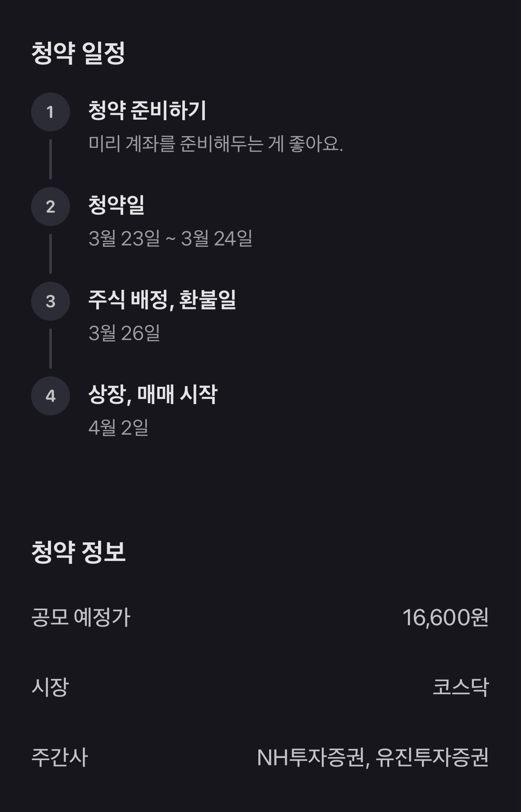Tap the 3월 26일 date
Screen dimensions: 521x812
(x=124, y=333)
